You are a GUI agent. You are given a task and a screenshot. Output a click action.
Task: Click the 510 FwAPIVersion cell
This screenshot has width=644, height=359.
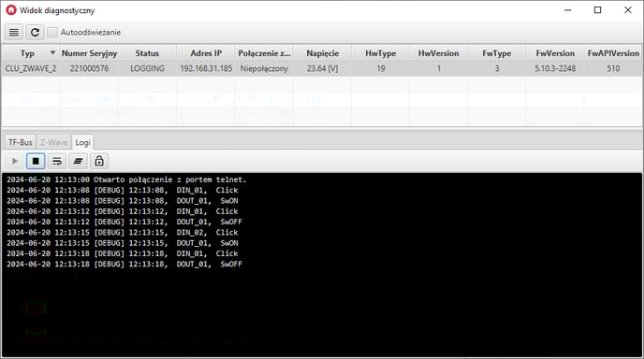tap(613, 68)
